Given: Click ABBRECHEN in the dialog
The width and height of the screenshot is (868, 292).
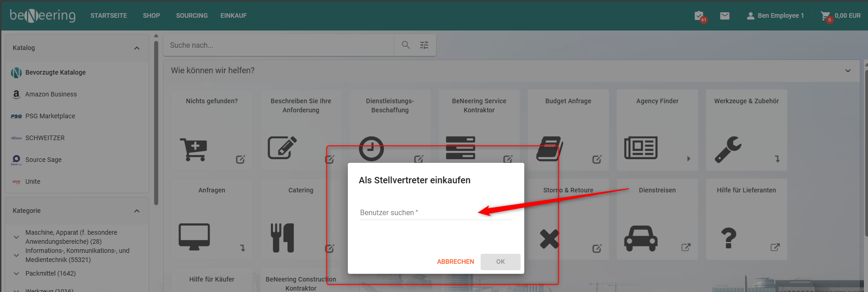Looking at the screenshot, I should (x=455, y=262).
